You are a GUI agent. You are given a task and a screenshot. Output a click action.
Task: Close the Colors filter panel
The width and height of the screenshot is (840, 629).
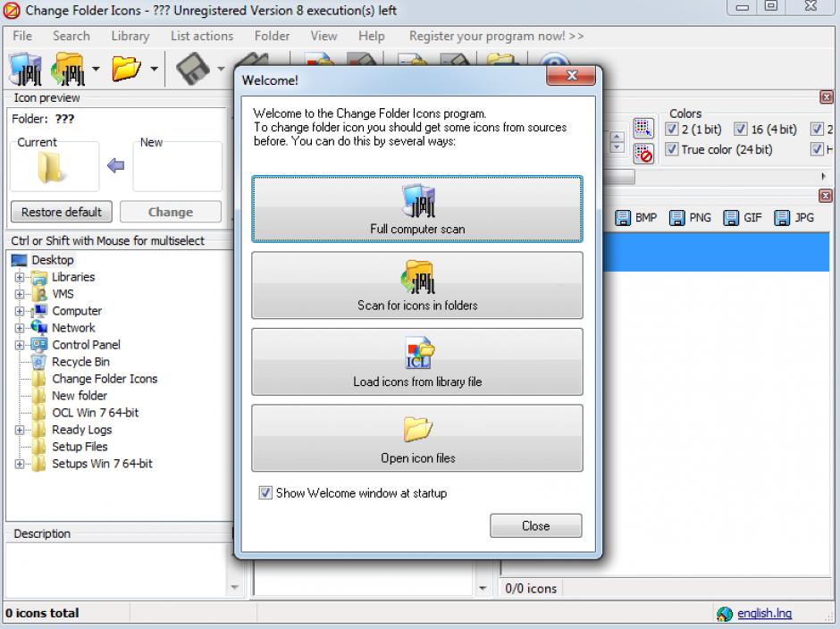click(x=826, y=97)
